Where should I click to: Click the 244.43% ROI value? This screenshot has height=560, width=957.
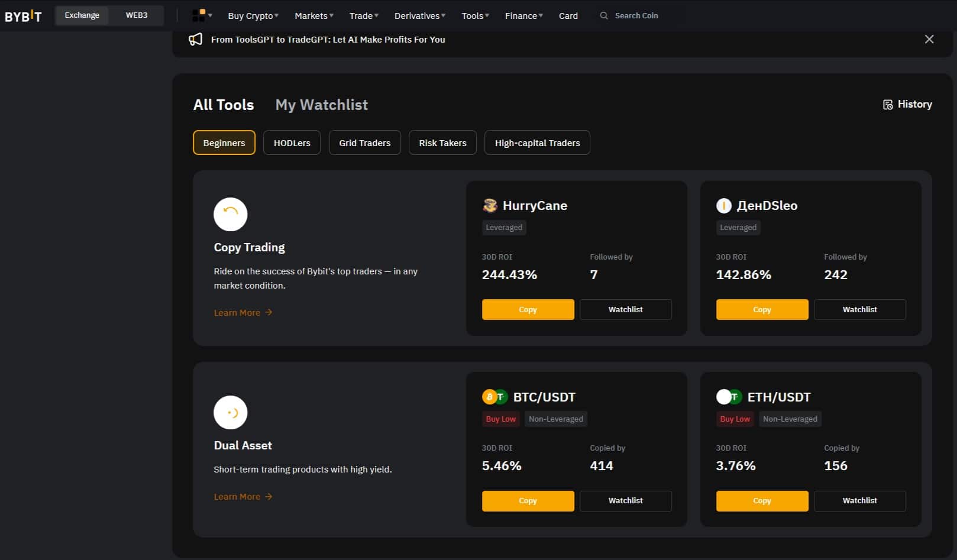(x=510, y=274)
